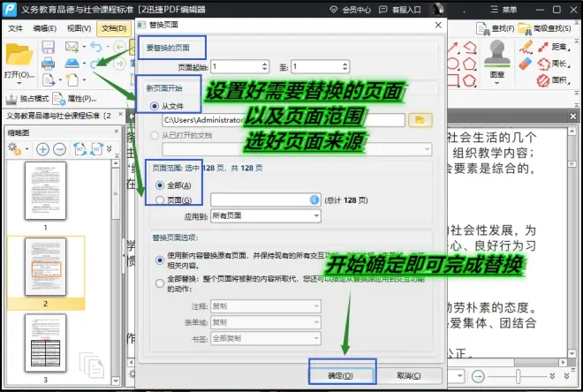Select All (全部) page range radio
This screenshot has height=392, width=583.
click(x=160, y=185)
